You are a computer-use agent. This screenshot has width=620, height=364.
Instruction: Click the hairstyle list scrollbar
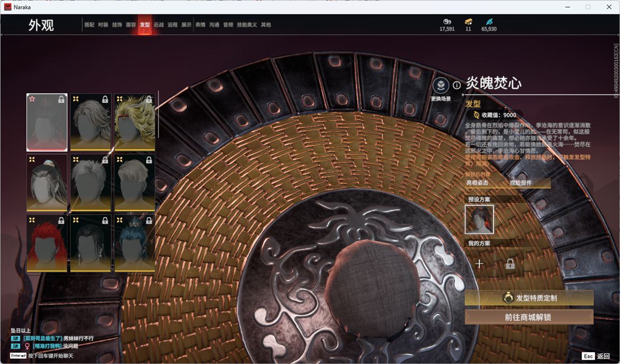(x=158, y=114)
